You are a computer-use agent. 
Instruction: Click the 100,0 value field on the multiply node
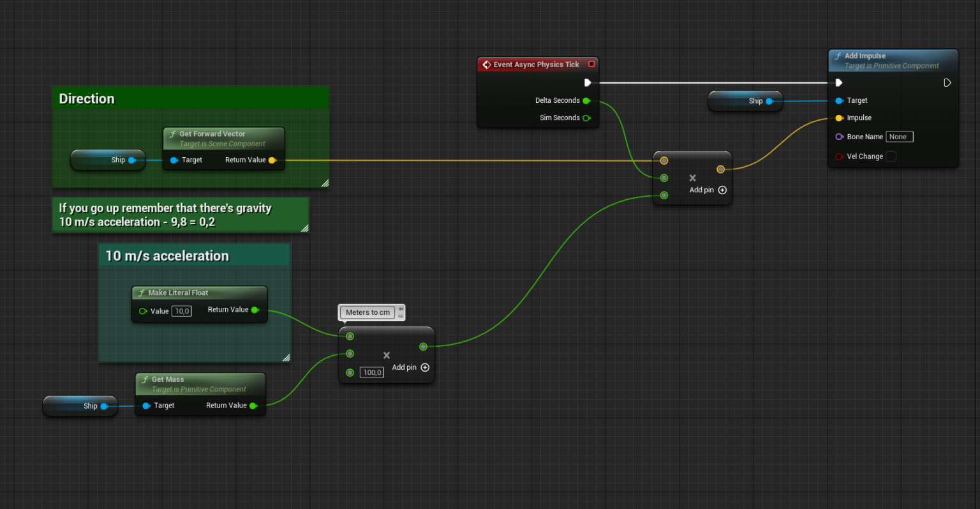point(372,372)
